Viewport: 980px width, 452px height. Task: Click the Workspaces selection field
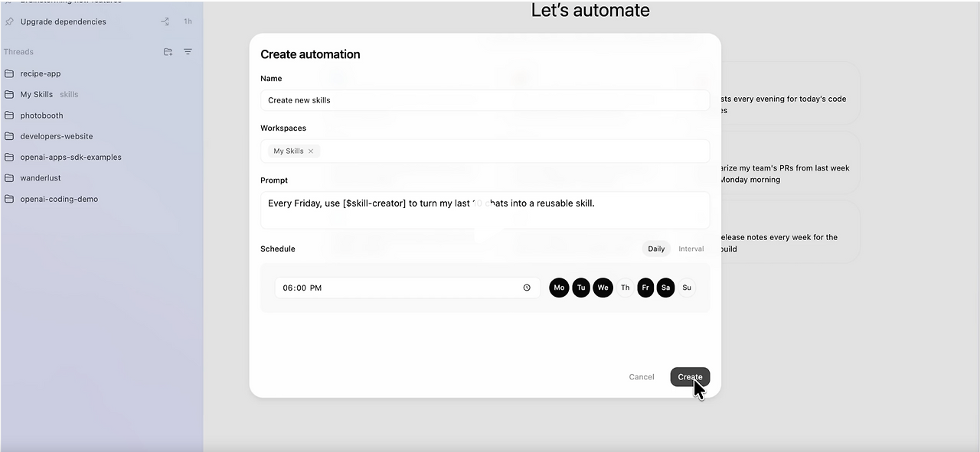pos(485,151)
